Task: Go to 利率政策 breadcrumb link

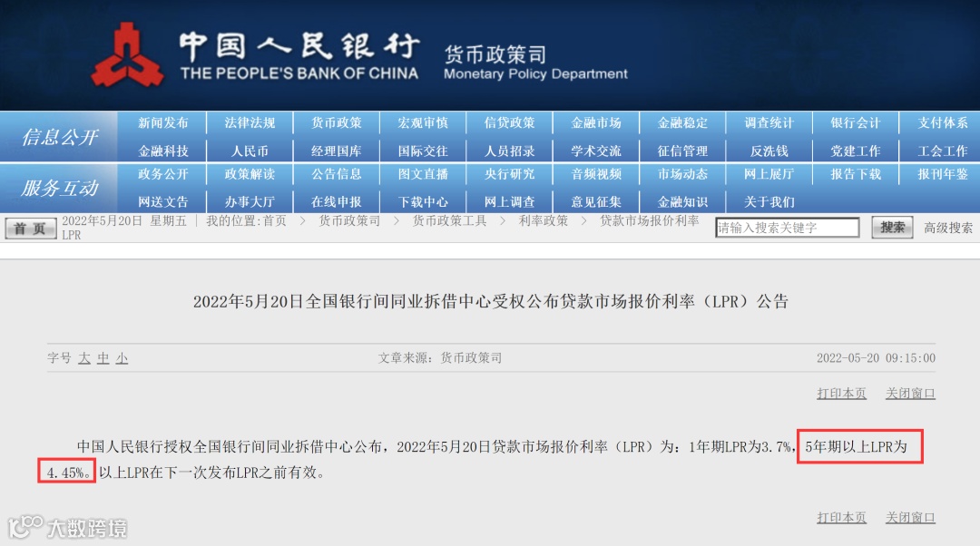Action: [x=544, y=220]
